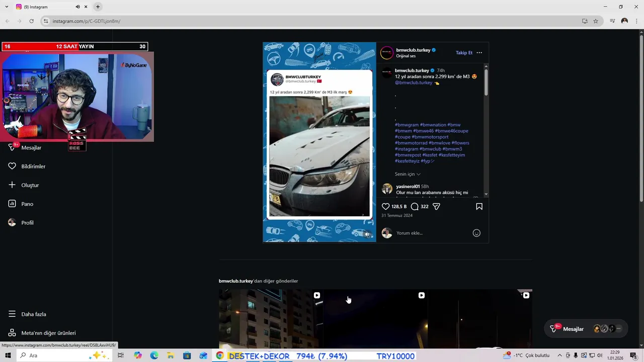
Task: Bookmark this page with the star icon
Action: (596, 21)
